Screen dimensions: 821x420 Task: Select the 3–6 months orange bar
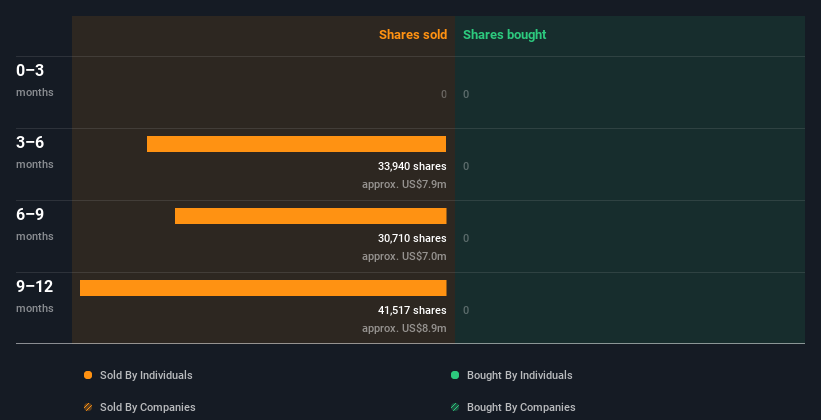[x=296, y=144]
